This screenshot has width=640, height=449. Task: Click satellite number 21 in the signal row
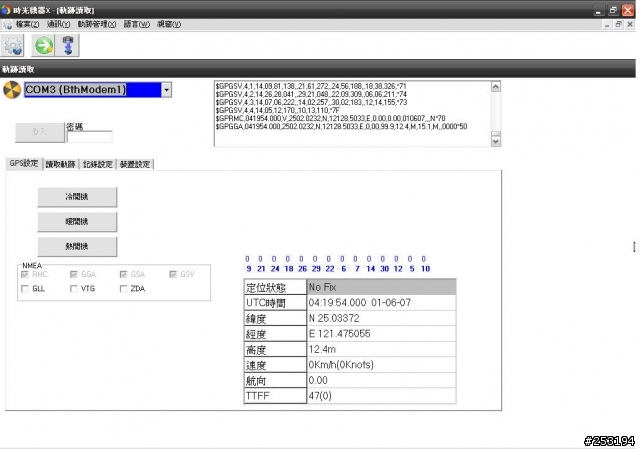pyautogui.click(x=261, y=269)
